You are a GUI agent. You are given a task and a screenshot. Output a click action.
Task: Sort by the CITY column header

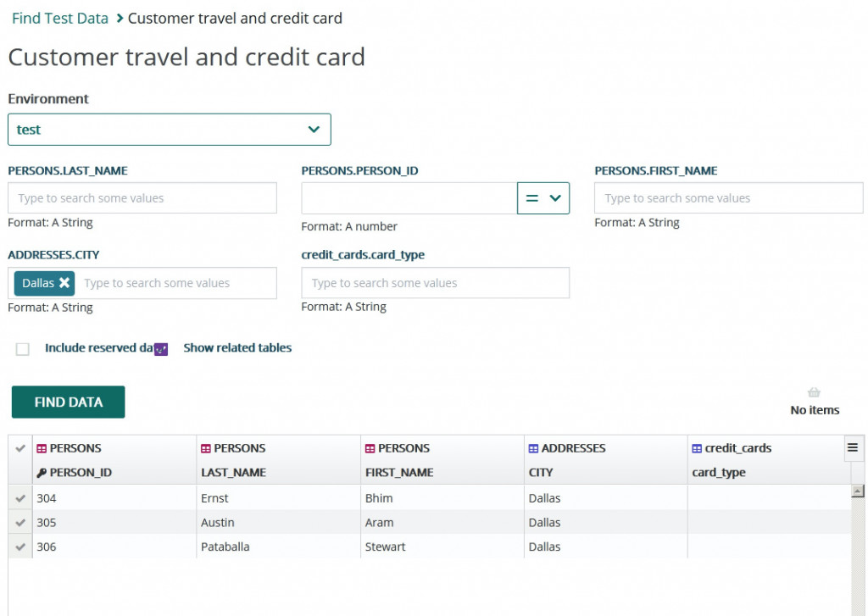pyautogui.click(x=541, y=473)
